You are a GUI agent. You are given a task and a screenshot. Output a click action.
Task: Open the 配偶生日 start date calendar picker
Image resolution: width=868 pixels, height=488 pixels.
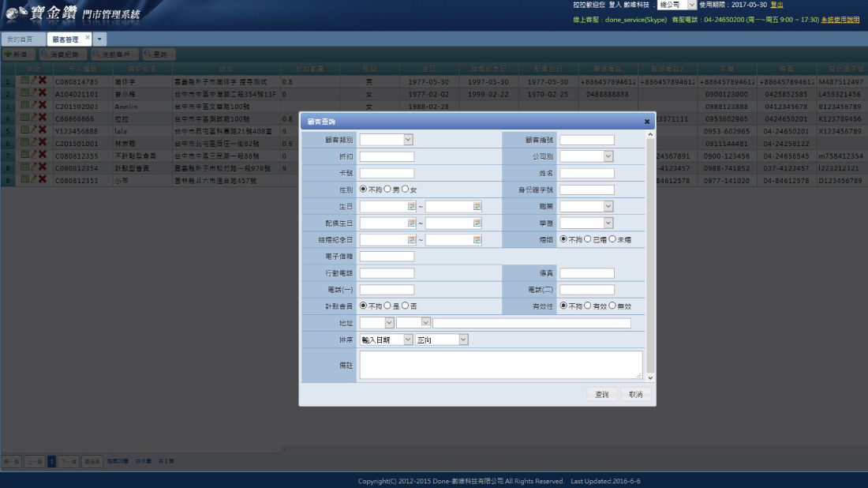pos(411,223)
